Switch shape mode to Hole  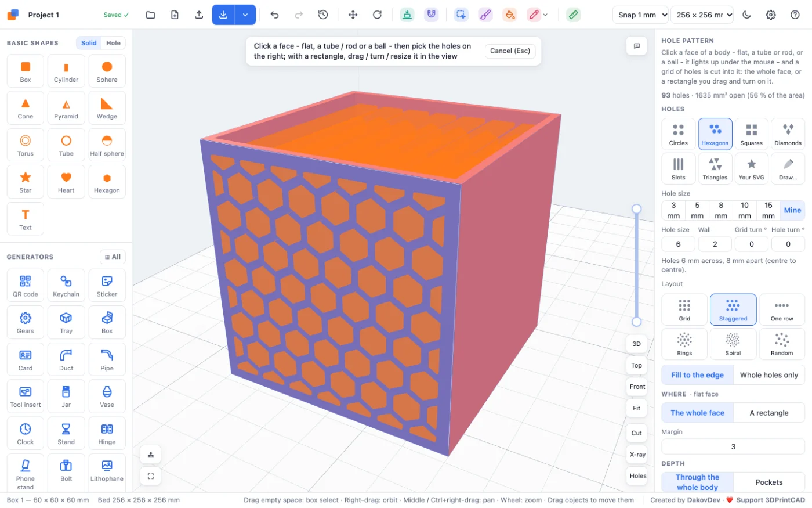(114, 43)
